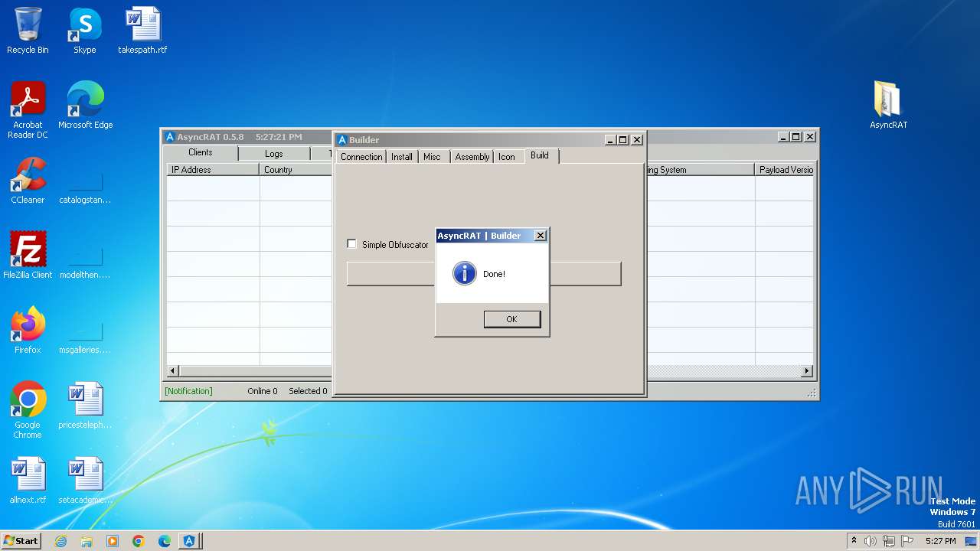Click the Operating System column header
Screen dimensions: 980x551
click(700, 170)
